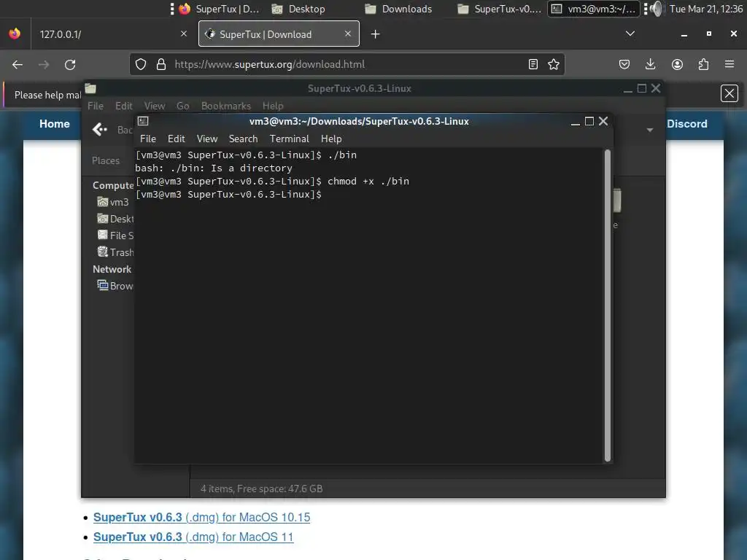Viewport: 747px width, 560px height.
Task: Select vm3 home folder in Places sidebar
Action: tap(113, 202)
